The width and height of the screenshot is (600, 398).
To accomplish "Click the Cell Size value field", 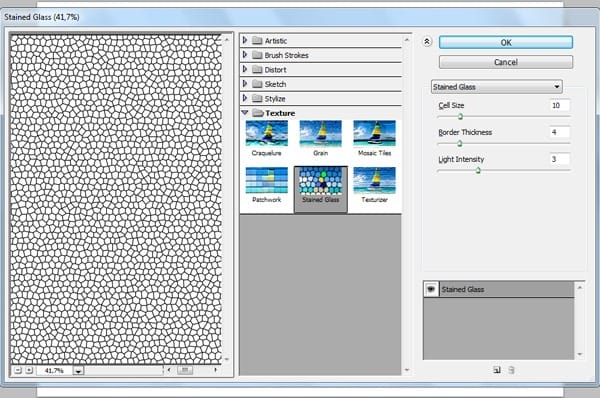I will [560, 105].
